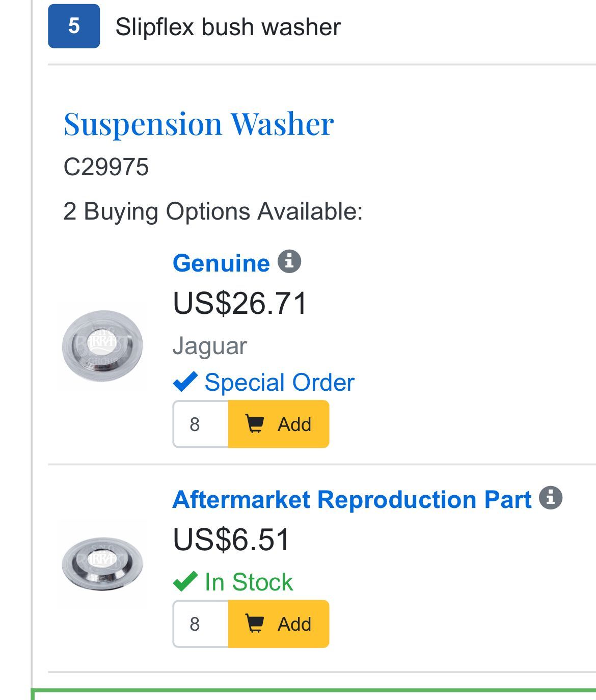The image size is (596, 700).
Task: Open the Aftermarket Reproduction Part link
Action: [351, 499]
